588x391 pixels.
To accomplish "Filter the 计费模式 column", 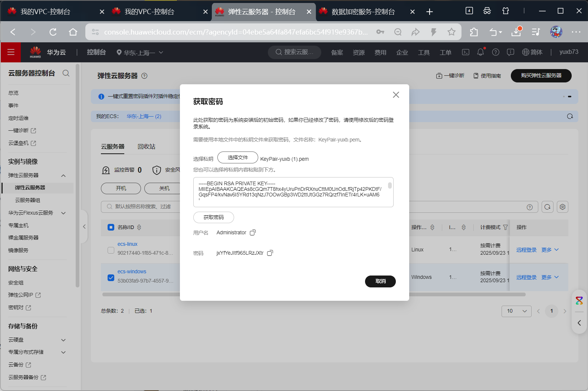I will click(x=505, y=227).
